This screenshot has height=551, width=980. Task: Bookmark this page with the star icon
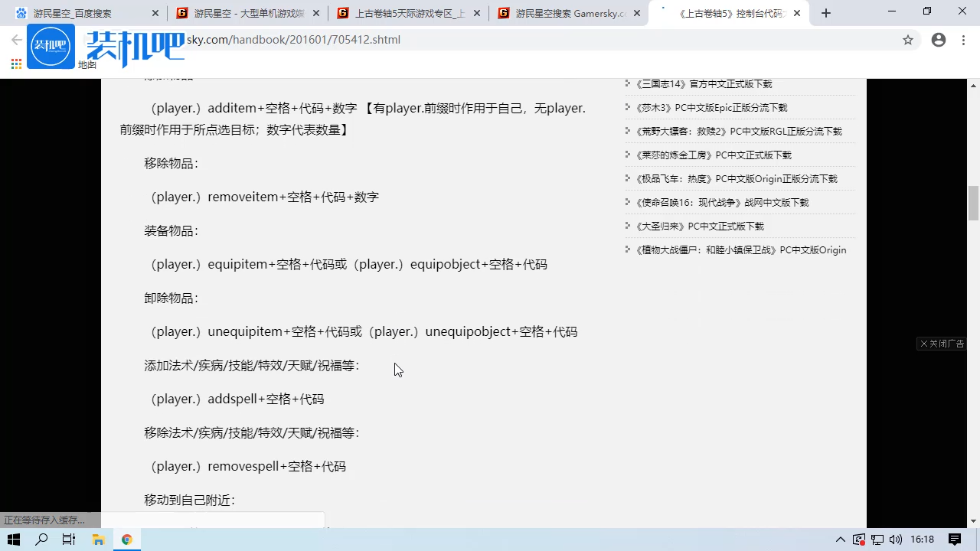pyautogui.click(x=908, y=40)
